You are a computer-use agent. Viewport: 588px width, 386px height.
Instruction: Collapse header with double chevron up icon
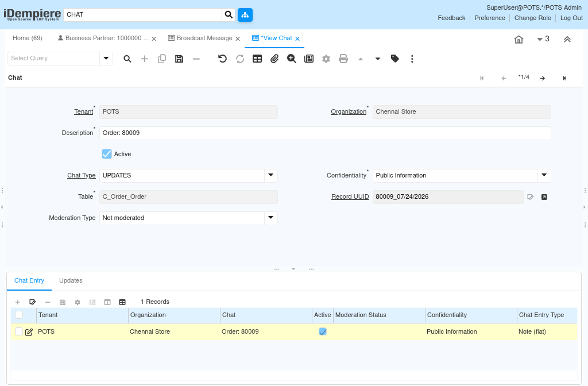click(567, 40)
